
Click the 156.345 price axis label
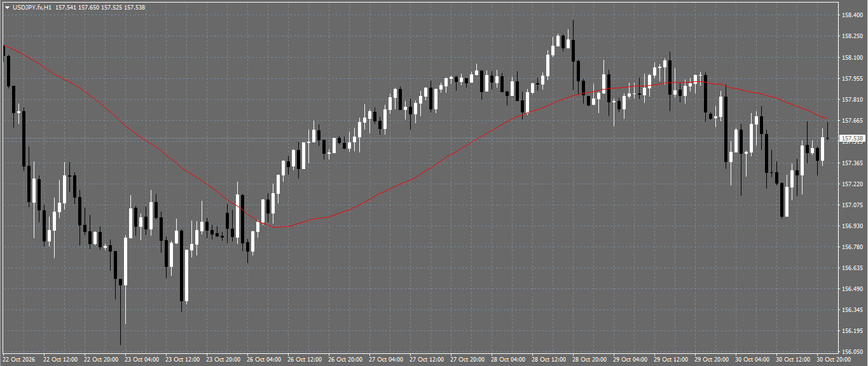(851, 309)
